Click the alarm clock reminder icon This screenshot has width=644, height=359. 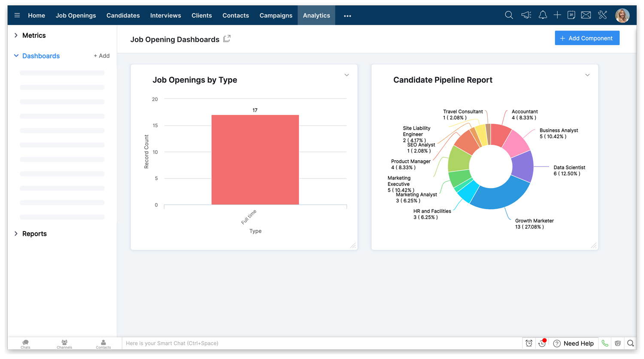coord(529,343)
